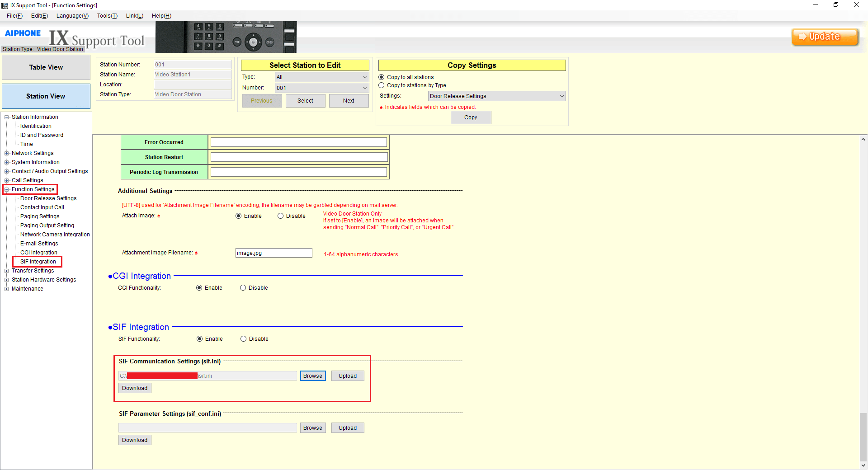Collapse the Station Information tree node
Screen dimensions: 868x470
(7, 117)
